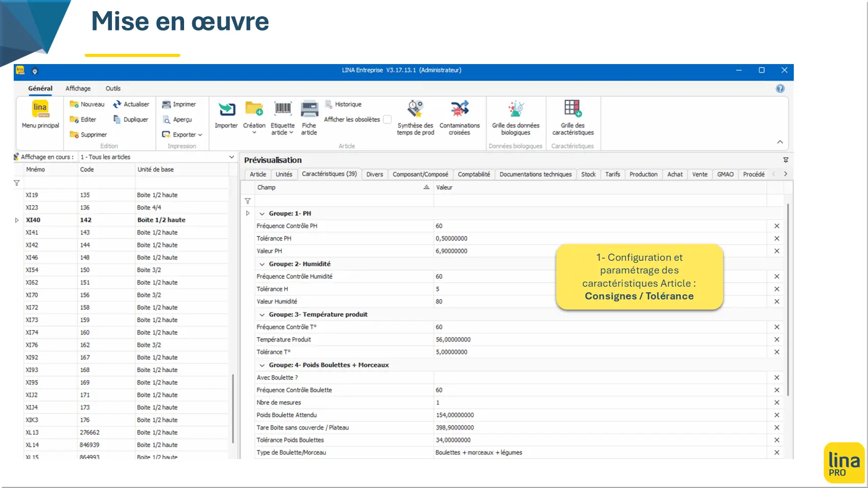Click the article list vertical scrollbar
The height and width of the screenshot is (488, 868).
(233, 409)
